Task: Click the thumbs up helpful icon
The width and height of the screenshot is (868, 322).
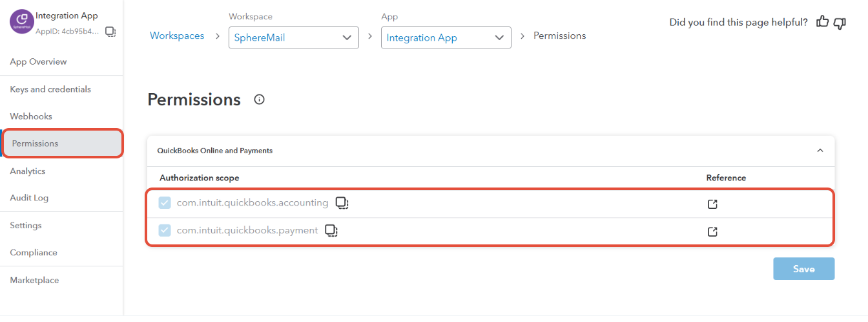Action: [822, 22]
